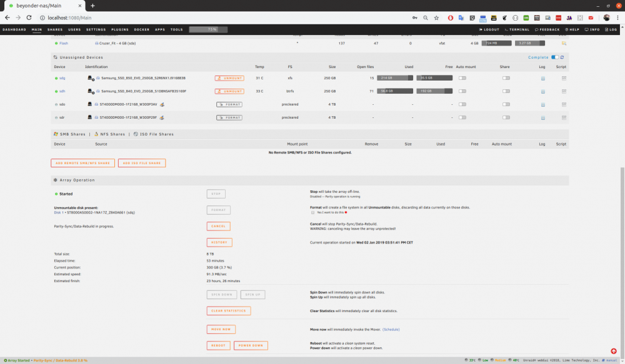The width and height of the screenshot is (625, 364).
Task: Format the sdo ST4000DM000 disk
Action: 229,104
